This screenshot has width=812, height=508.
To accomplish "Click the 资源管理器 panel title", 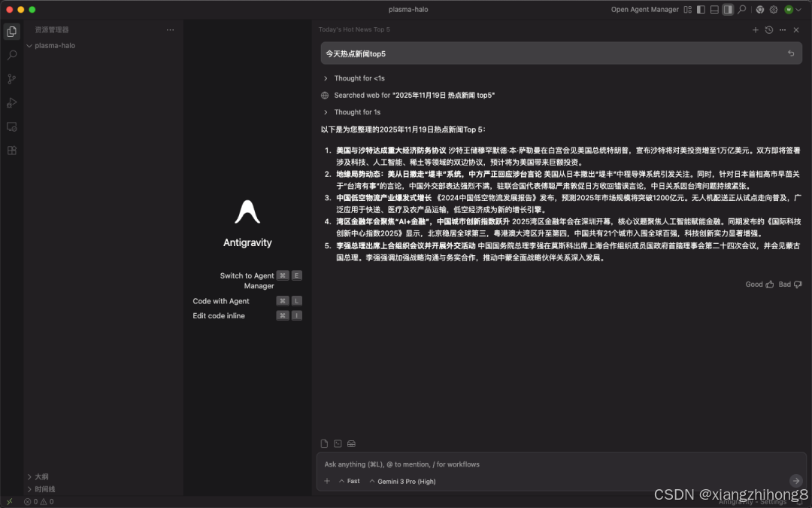I will [x=52, y=29].
